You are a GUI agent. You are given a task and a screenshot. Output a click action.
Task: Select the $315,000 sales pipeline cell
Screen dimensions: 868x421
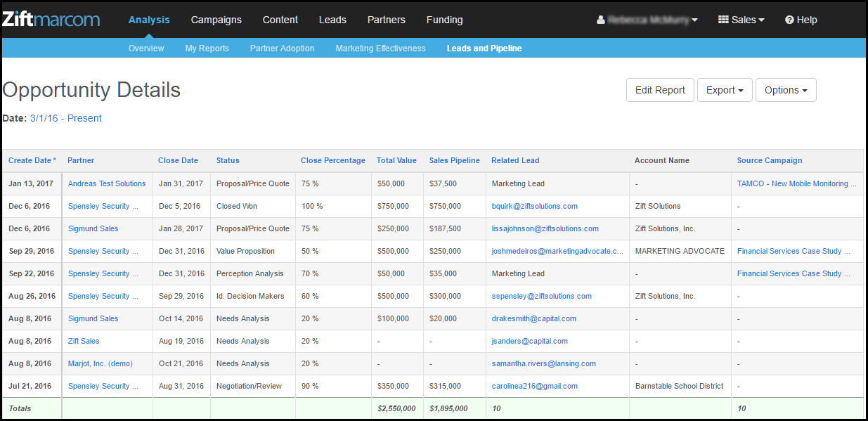pos(455,386)
